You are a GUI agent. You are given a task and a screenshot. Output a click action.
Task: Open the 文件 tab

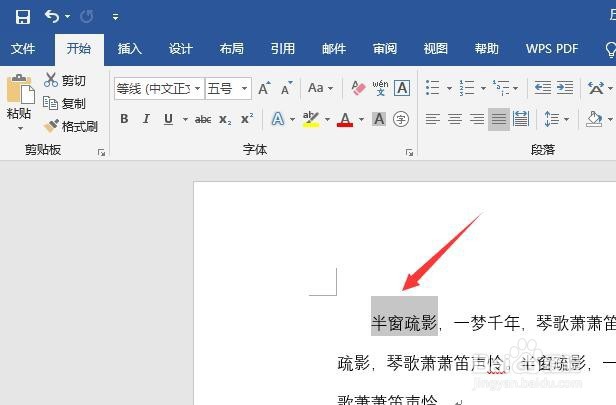[x=23, y=49]
